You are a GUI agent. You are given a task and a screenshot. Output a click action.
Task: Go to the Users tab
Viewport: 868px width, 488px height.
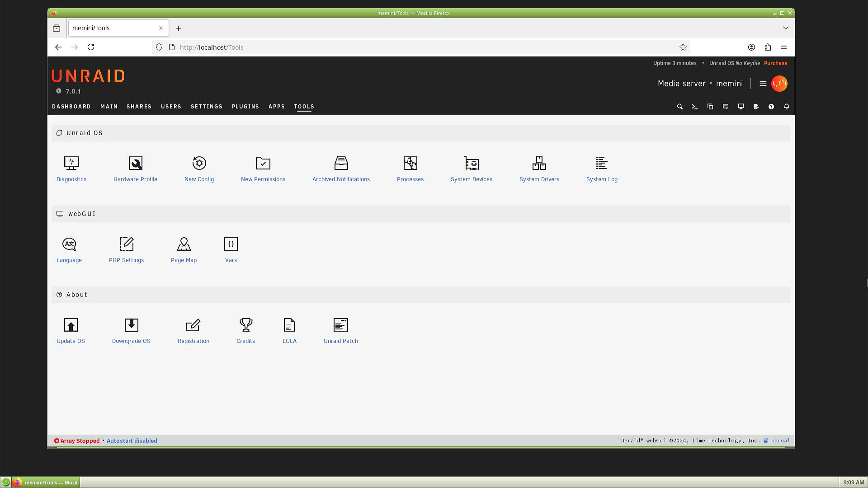(x=171, y=107)
